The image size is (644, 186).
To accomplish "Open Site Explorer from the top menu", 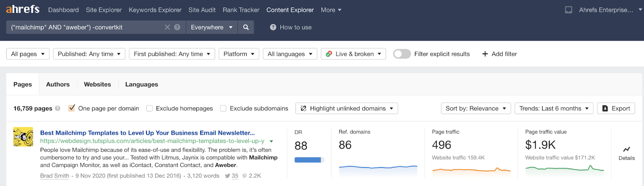I will (x=103, y=10).
